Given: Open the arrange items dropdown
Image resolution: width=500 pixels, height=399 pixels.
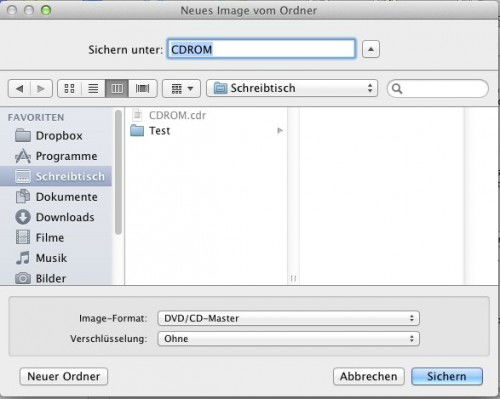Looking at the screenshot, I should point(181,88).
